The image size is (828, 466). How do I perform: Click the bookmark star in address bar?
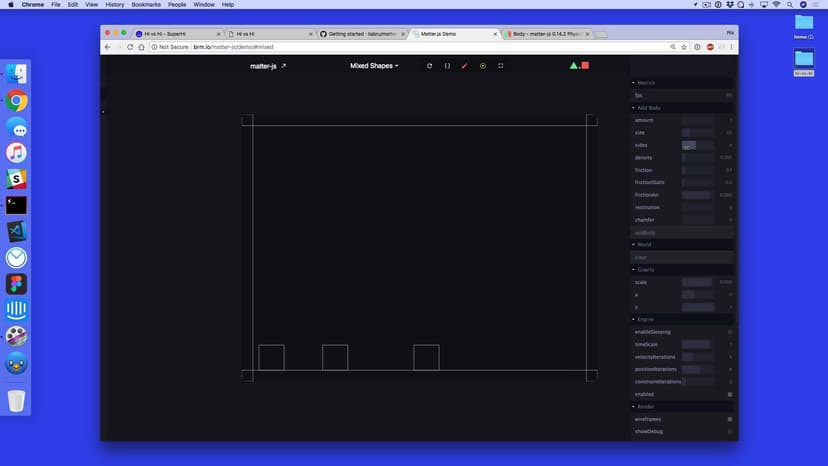click(684, 47)
